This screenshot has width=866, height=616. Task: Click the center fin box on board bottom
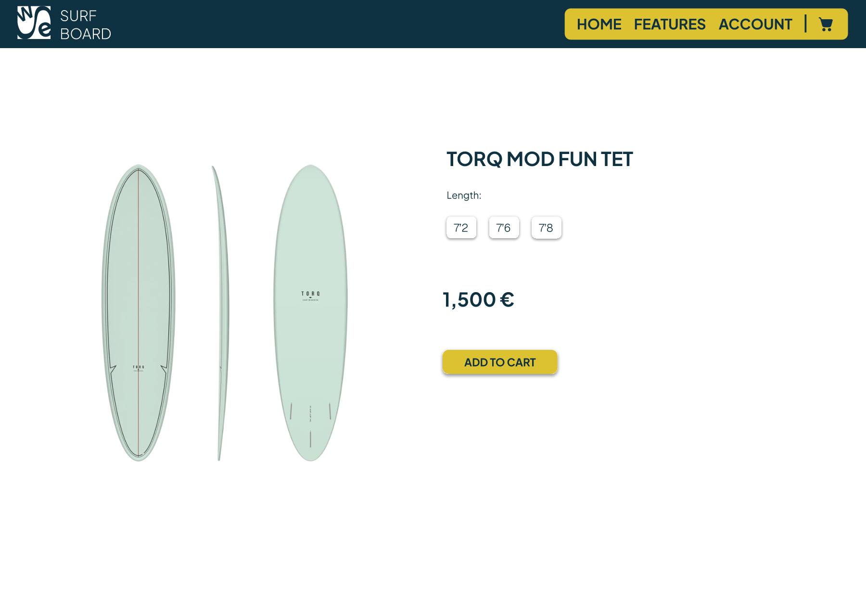tap(310, 439)
